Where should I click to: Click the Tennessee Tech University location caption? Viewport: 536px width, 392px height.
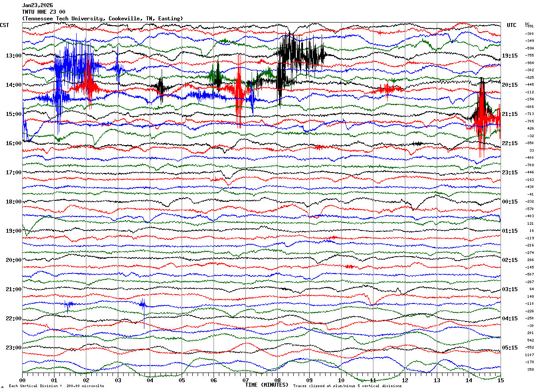point(102,19)
